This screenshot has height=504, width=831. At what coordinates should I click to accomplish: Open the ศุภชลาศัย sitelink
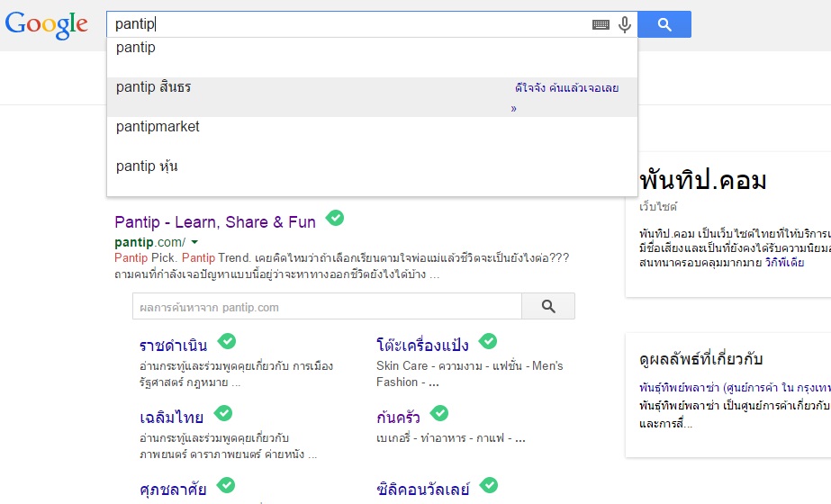173,490
